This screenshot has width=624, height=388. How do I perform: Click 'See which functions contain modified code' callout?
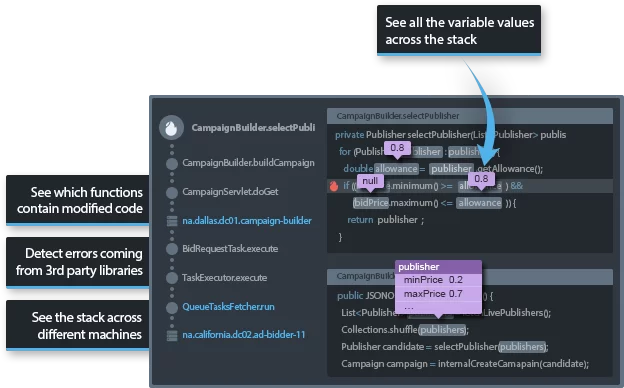[x=78, y=201]
